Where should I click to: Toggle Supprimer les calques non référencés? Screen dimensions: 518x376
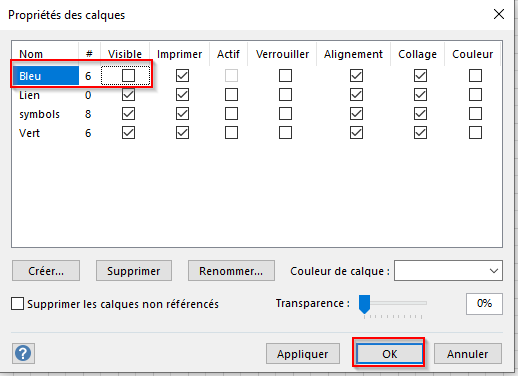[17, 304]
